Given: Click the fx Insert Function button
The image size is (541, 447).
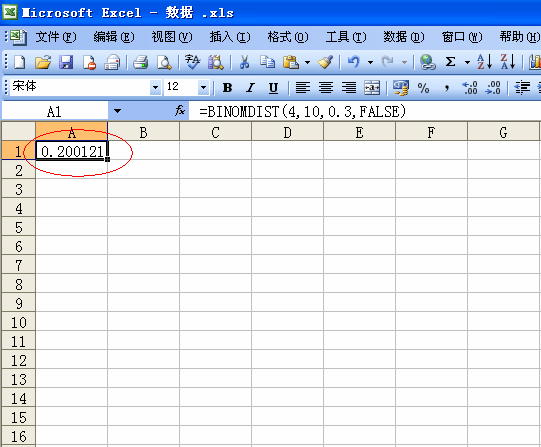Looking at the screenshot, I should click(180, 111).
